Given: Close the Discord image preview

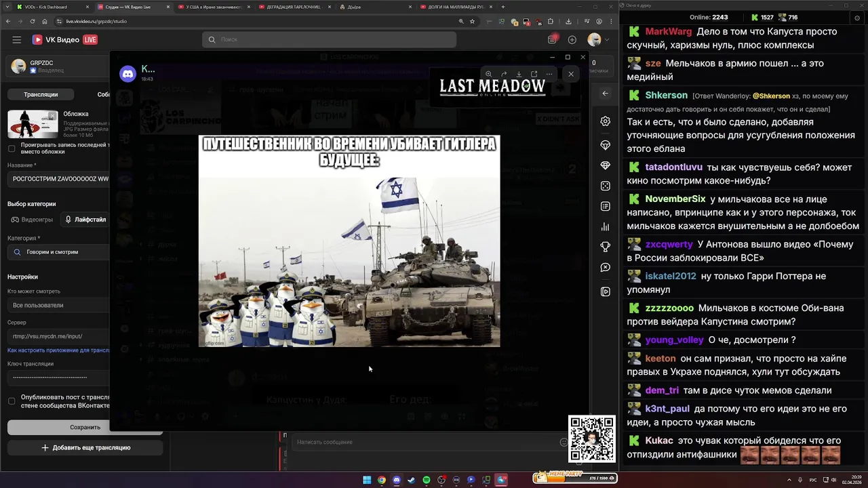Looking at the screenshot, I should [571, 74].
